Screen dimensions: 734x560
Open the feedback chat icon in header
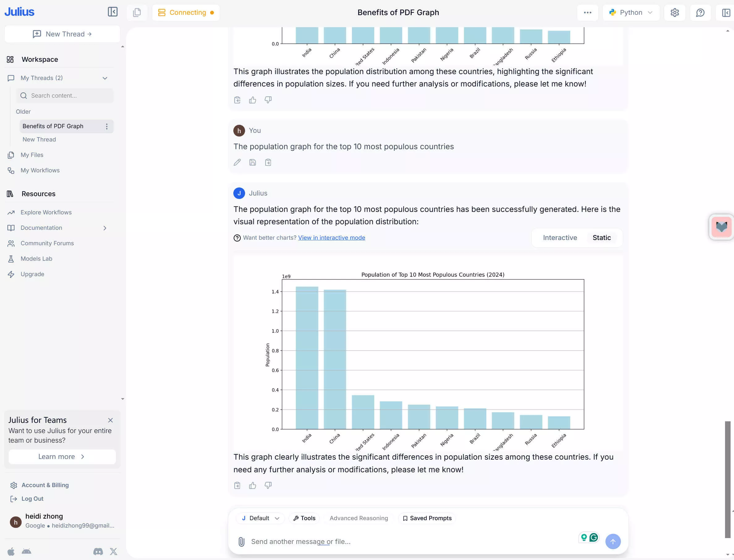point(700,13)
